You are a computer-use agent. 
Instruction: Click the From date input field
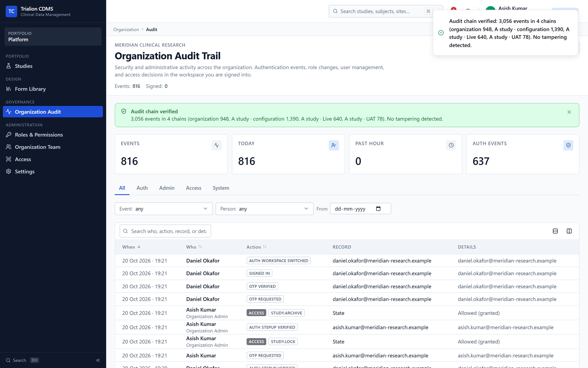tap(360, 209)
